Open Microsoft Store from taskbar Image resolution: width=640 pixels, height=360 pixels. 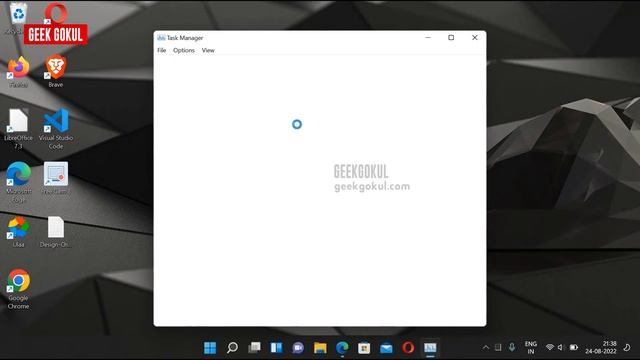tap(364, 348)
